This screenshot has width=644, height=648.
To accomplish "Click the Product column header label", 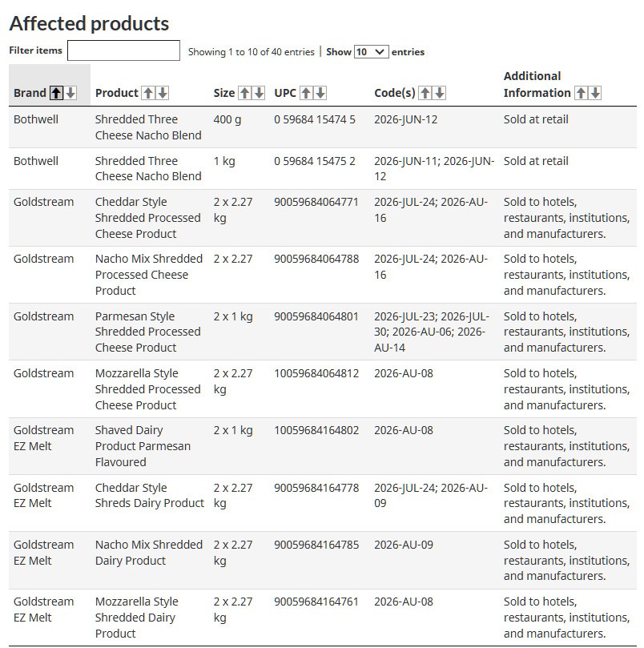I will (x=117, y=93).
